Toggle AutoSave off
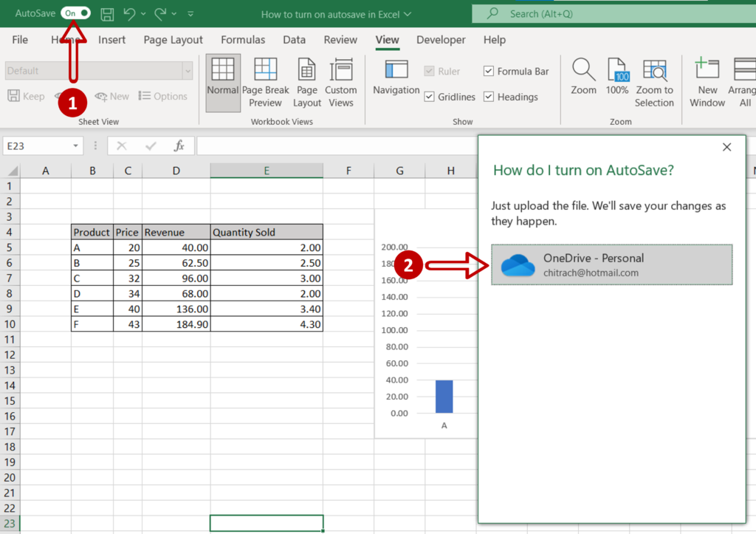This screenshot has height=534, width=756. (74, 13)
